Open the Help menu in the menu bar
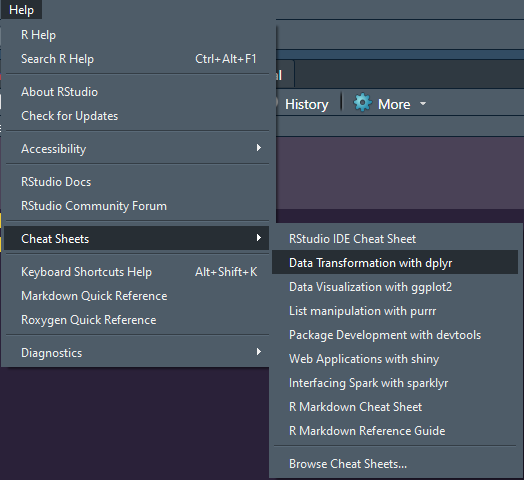 [21, 10]
